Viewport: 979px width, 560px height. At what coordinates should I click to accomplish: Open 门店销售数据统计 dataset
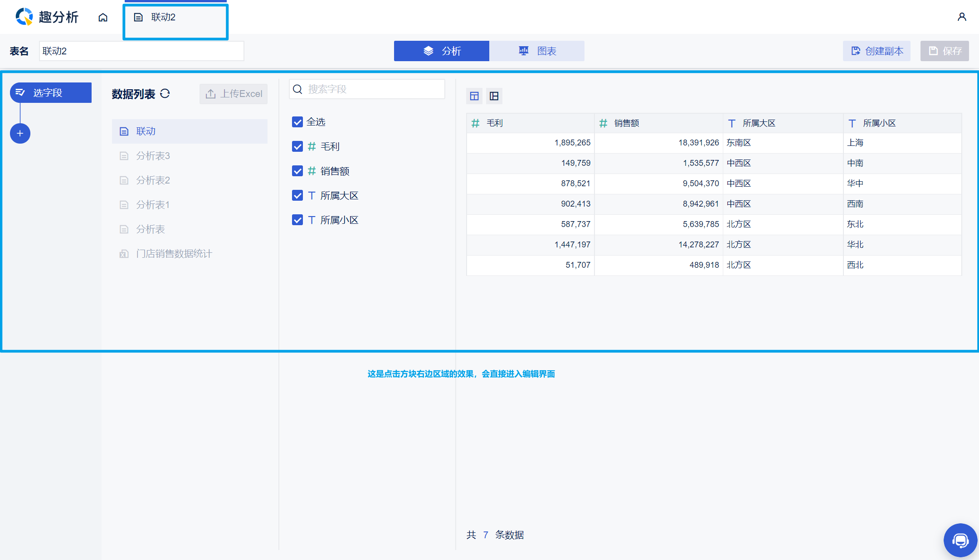(x=174, y=254)
